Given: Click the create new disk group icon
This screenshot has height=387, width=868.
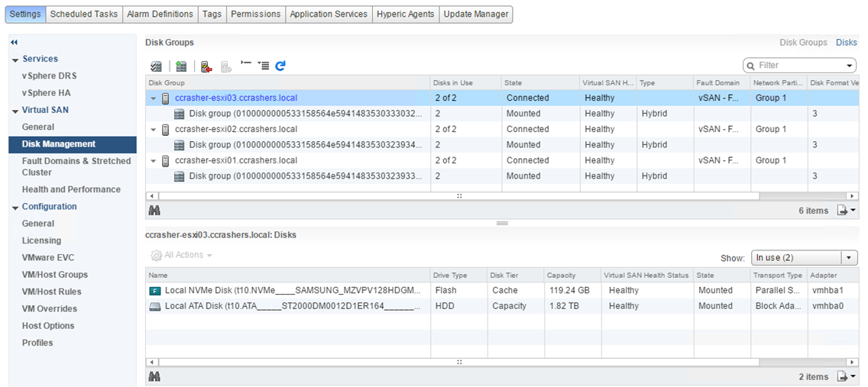Looking at the screenshot, I should (x=180, y=66).
